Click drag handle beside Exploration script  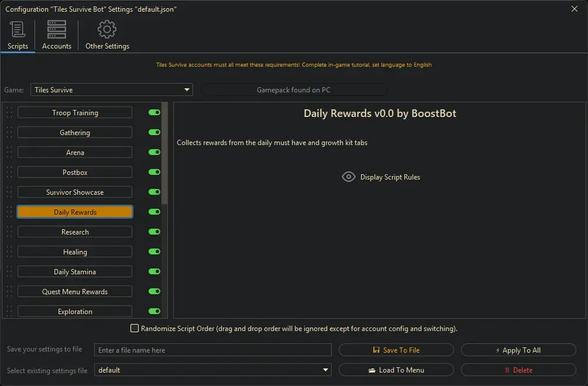(9, 311)
